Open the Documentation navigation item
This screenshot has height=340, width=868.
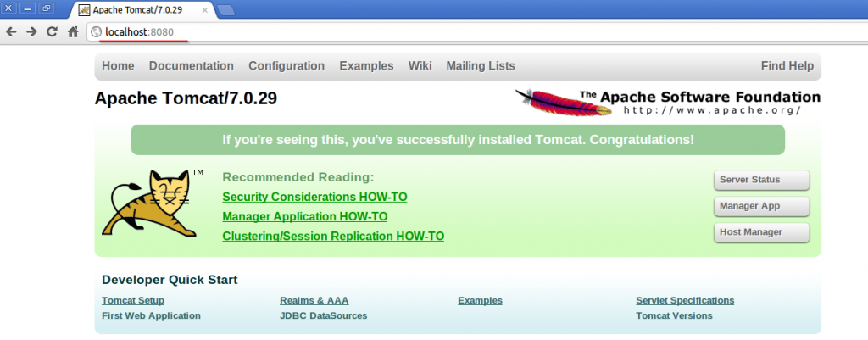[x=191, y=66]
